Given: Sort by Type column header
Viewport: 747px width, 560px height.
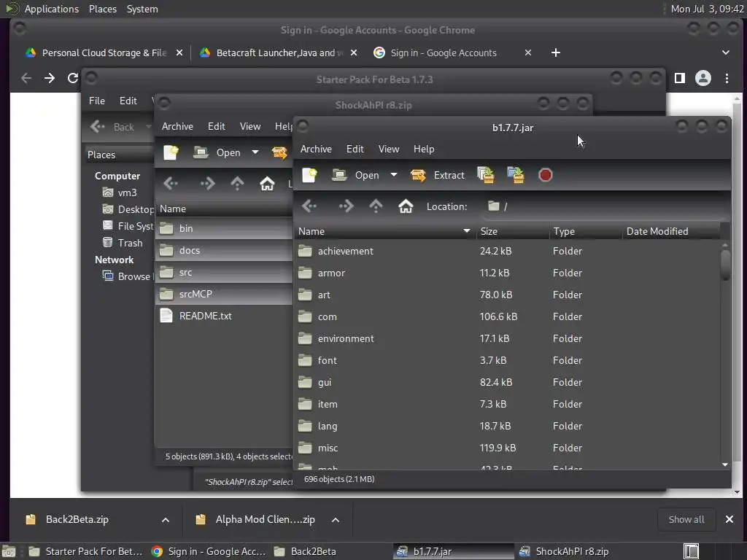Looking at the screenshot, I should click(x=586, y=231).
